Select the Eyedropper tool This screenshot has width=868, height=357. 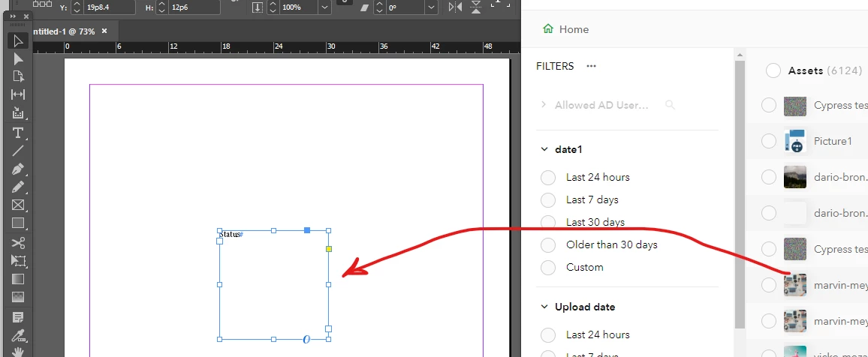tap(18, 335)
